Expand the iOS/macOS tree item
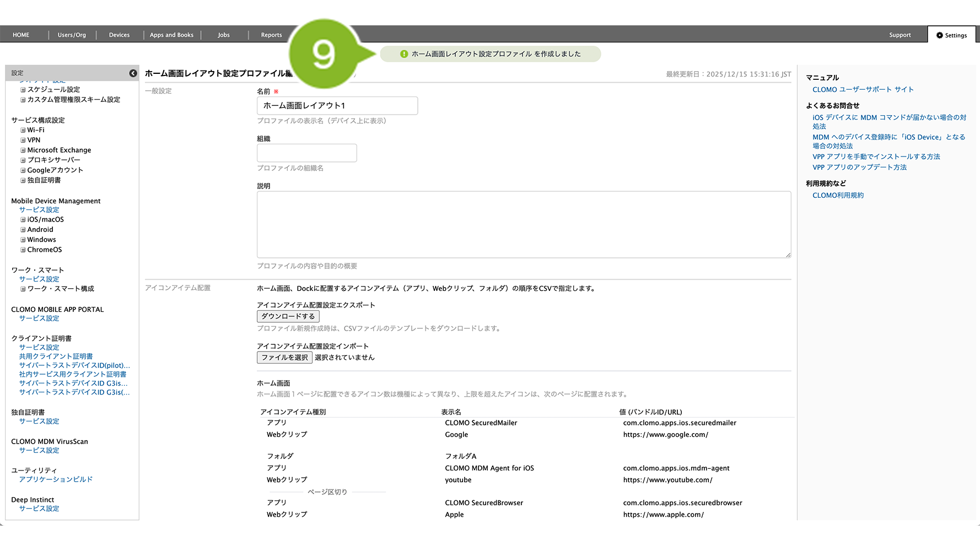 (23, 220)
